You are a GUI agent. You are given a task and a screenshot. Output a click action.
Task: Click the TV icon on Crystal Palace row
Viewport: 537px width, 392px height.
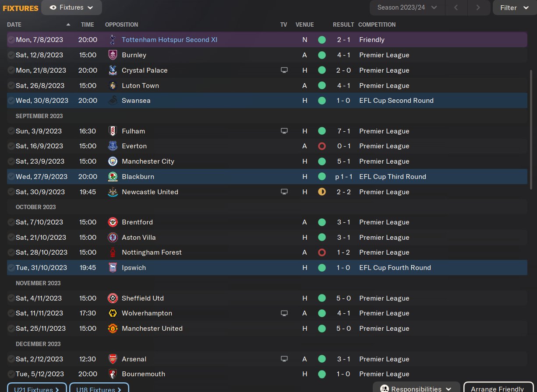tap(284, 70)
